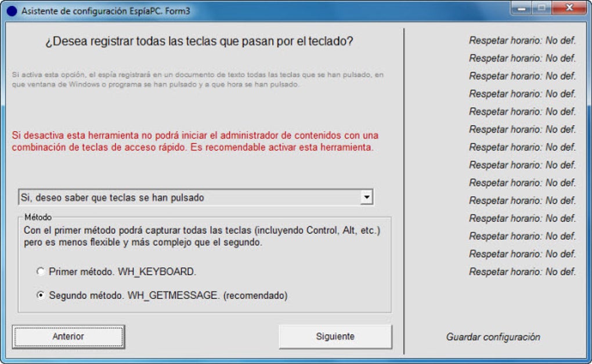Click the heading '¿Desea registrar todas las teclas'
Screen dimensions: 592x364
tap(199, 41)
